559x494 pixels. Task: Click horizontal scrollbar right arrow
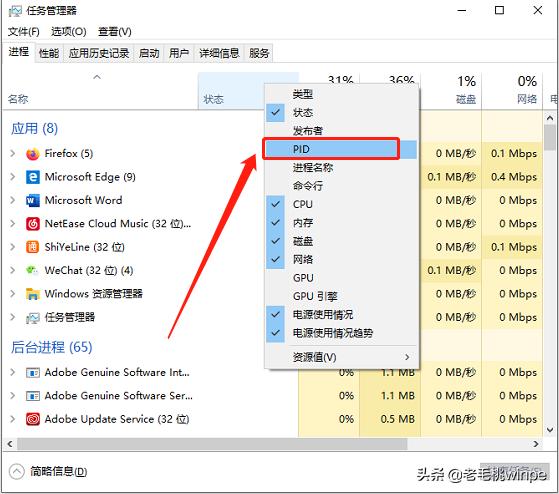click(x=536, y=444)
